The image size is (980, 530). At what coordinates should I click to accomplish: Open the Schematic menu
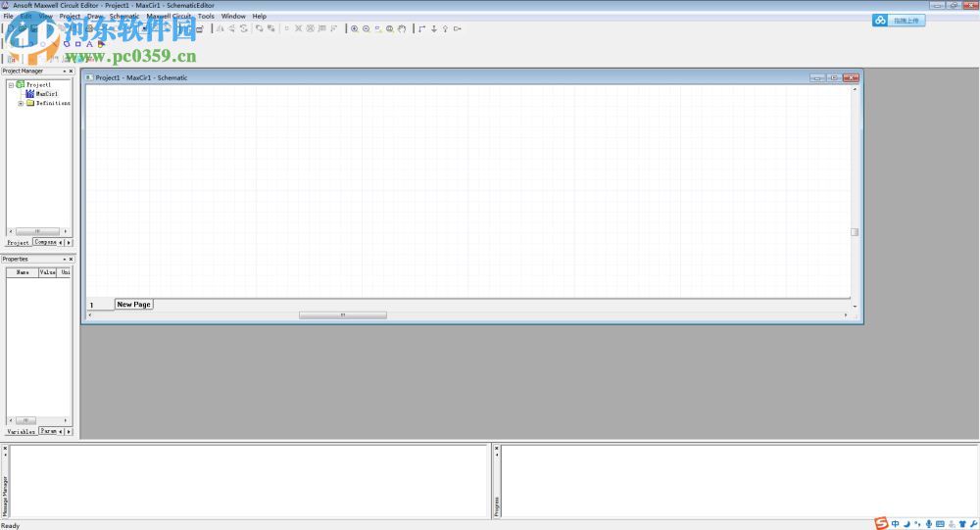[124, 17]
